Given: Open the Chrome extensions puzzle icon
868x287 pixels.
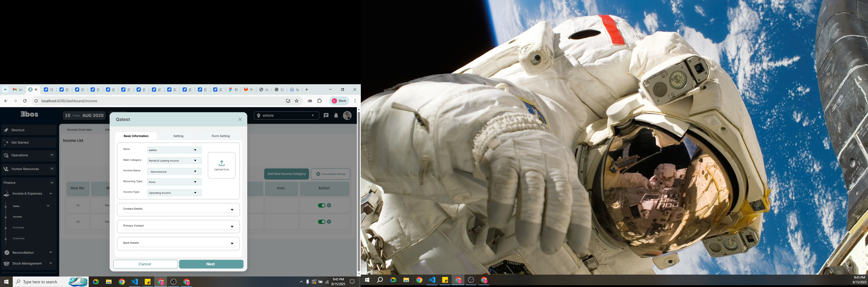Looking at the screenshot, I should tap(319, 101).
